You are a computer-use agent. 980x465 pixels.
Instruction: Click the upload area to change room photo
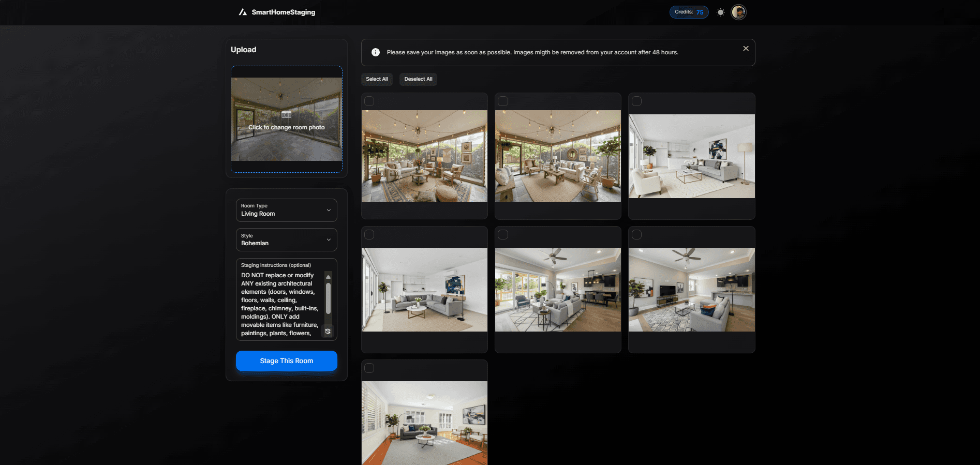click(x=287, y=119)
